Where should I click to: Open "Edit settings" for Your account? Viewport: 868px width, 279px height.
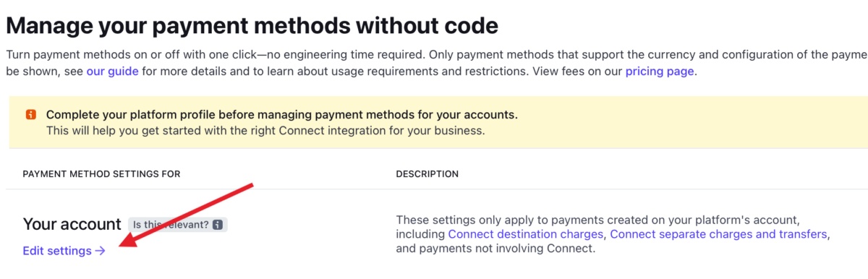click(64, 251)
